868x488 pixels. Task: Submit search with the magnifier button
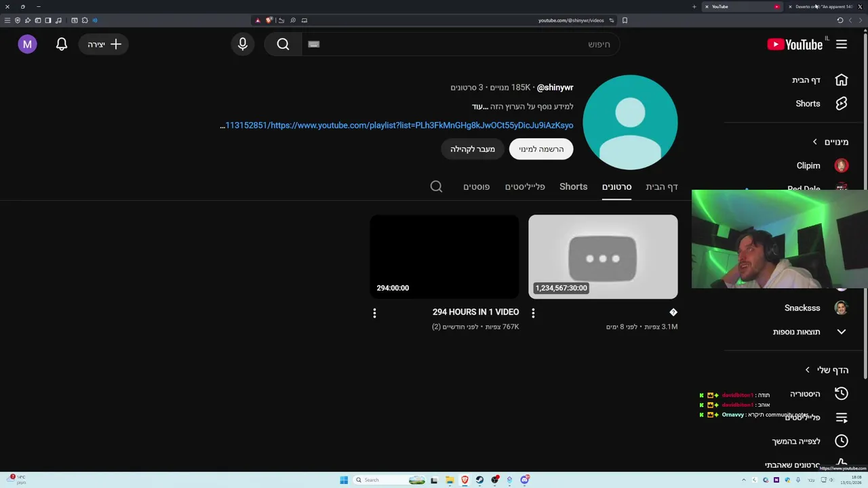click(x=283, y=44)
